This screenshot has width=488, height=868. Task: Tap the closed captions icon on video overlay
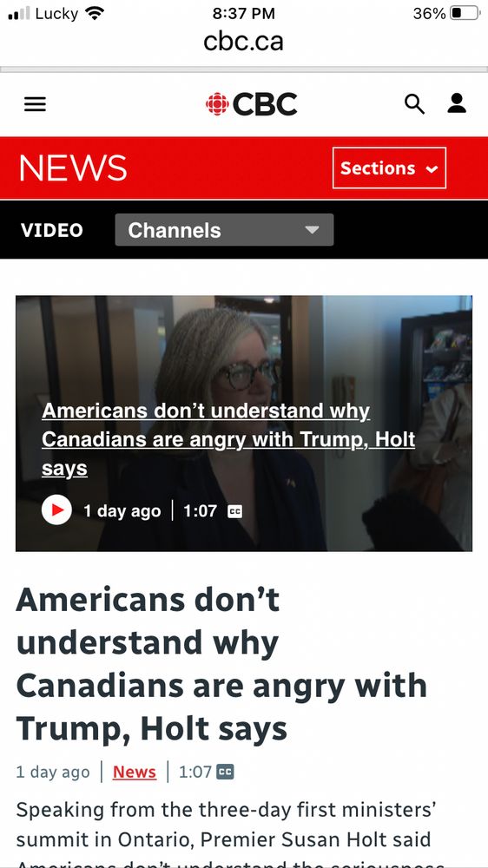click(x=234, y=511)
